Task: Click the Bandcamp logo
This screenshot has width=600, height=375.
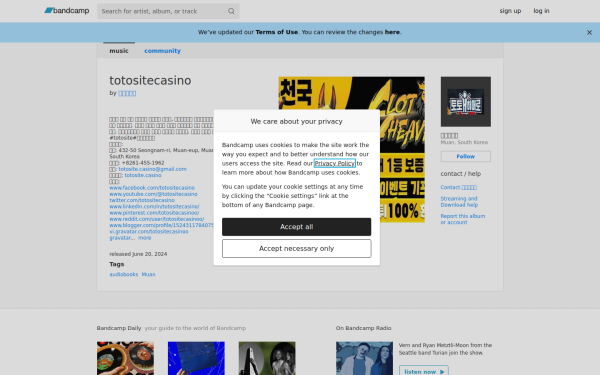Action: (67, 11)
